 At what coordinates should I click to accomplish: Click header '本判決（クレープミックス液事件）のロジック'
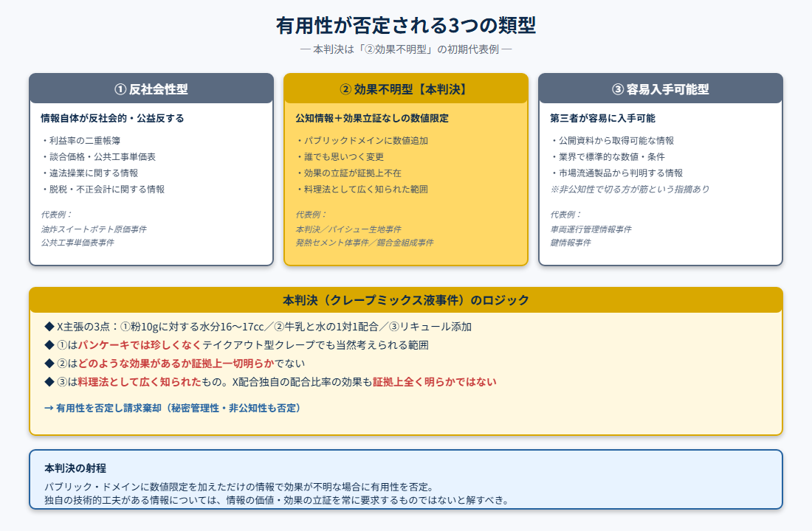point(405,300)
